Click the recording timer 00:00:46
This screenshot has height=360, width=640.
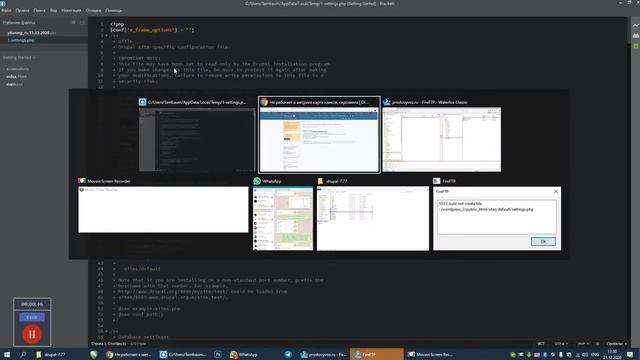click(32, 304)
